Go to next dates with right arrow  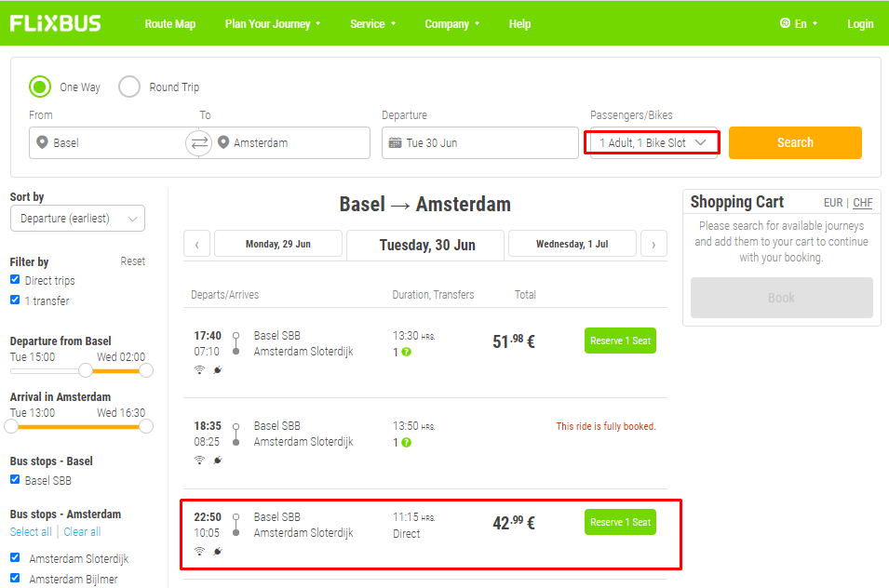(x=653, y=245)
